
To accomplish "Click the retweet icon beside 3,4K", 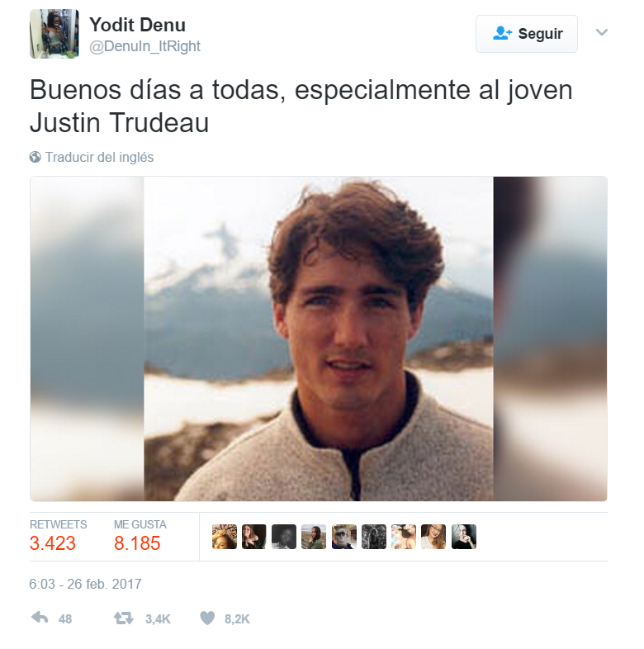I will pos(123,618).
